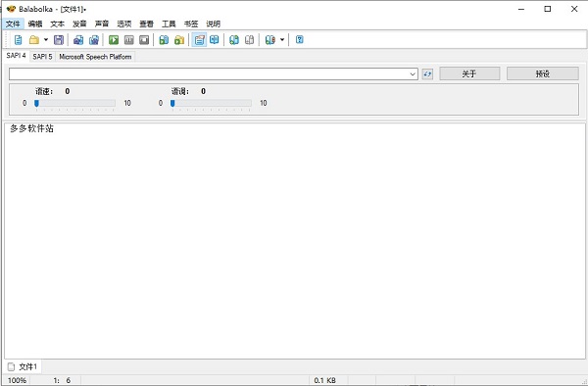Stop the speech playback
Image resolution: width=588 pixels, height=386 pixels.
tap(144, 40)
